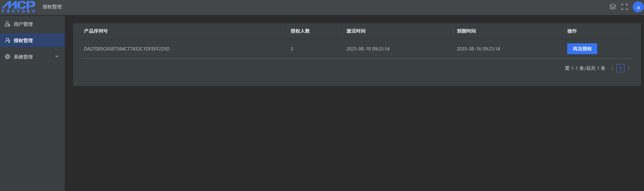Screen dimensions: 644x191
Task: Click the 产品序列号 column header
Action: pos(96,31)
